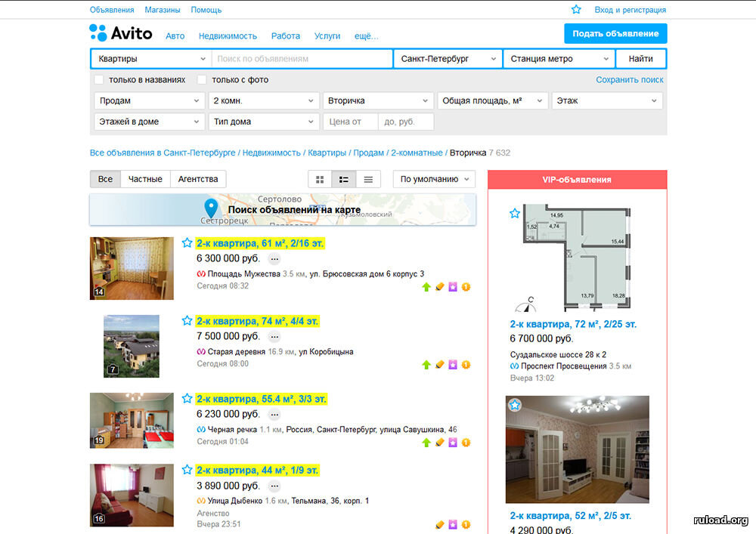
Task: Select the Все tab
Action: coord(105,179)
